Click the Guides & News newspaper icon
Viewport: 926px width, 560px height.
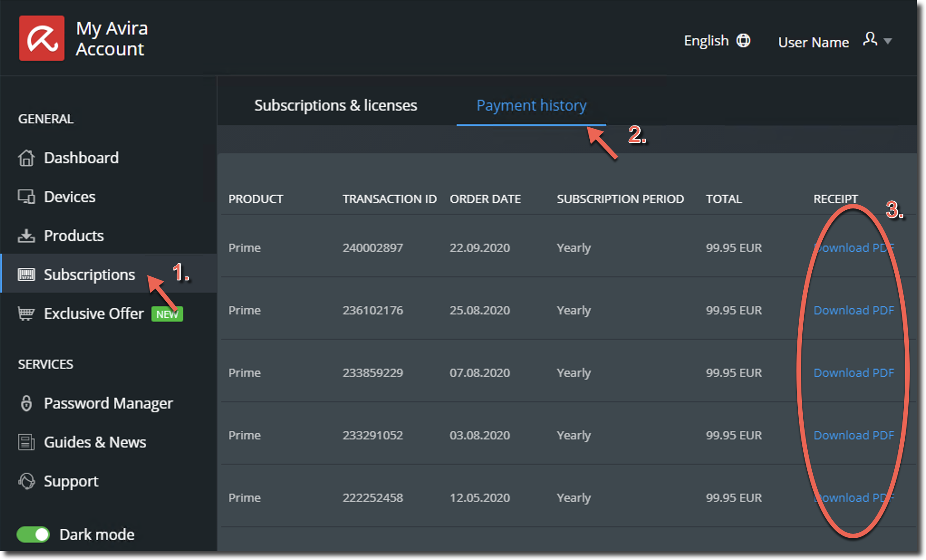point(26,442)
